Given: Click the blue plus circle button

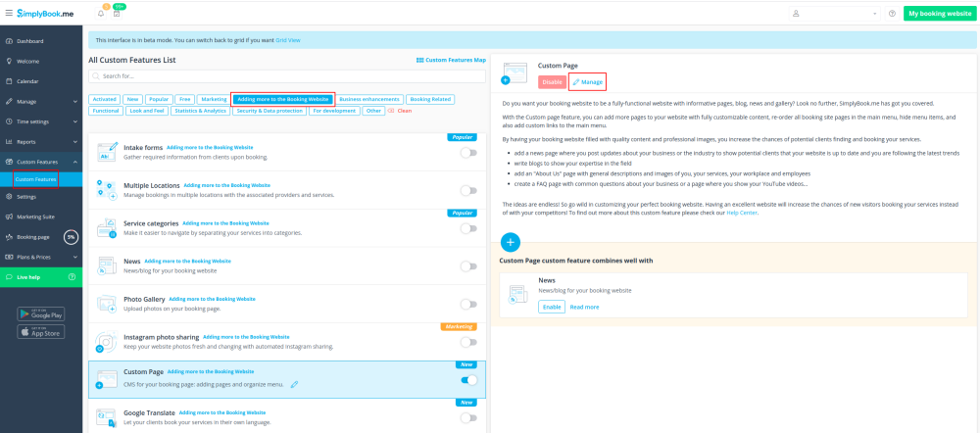Looking at the screenshot, I should click(x=511, y=243).
